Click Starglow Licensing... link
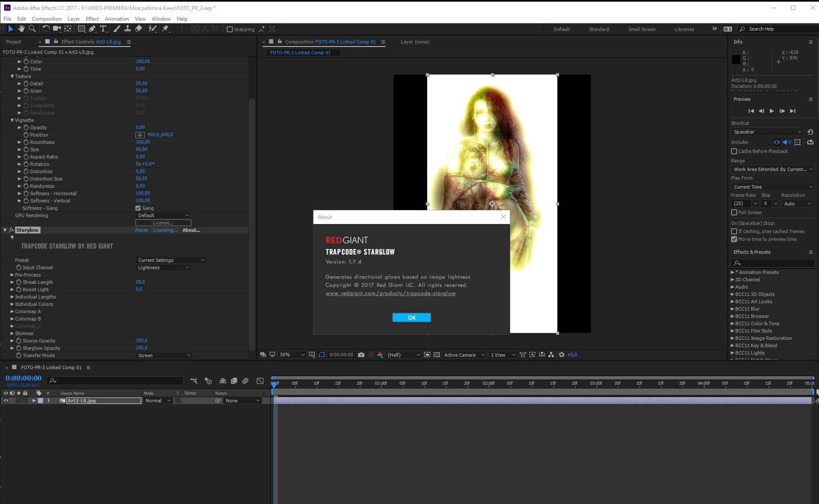This screenshot has height=504, width=819. point(165,230)
